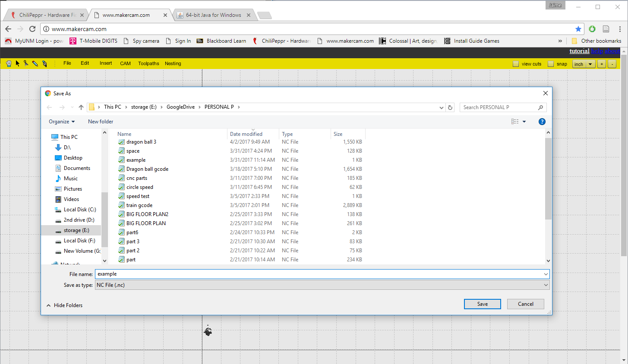Viewport: 628px width, 364px height.
Task: Expand the address path history dropdown
Action: click(441, 107)
